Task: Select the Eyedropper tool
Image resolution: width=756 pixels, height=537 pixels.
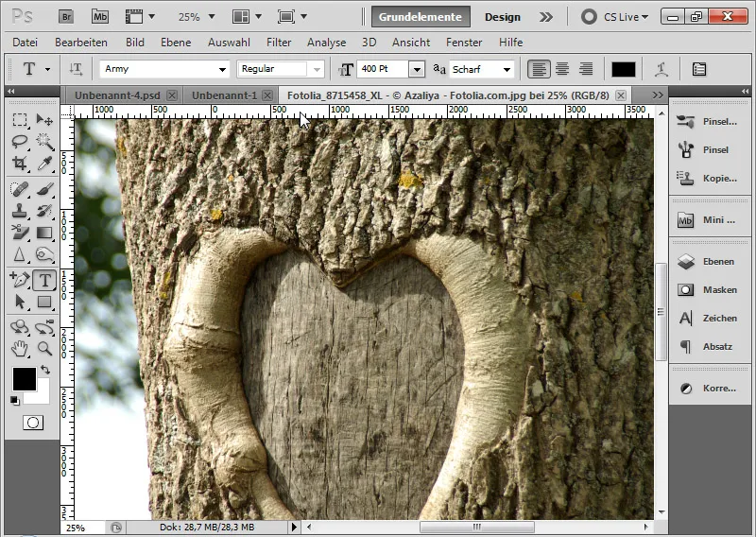Action: coord(44,163)
